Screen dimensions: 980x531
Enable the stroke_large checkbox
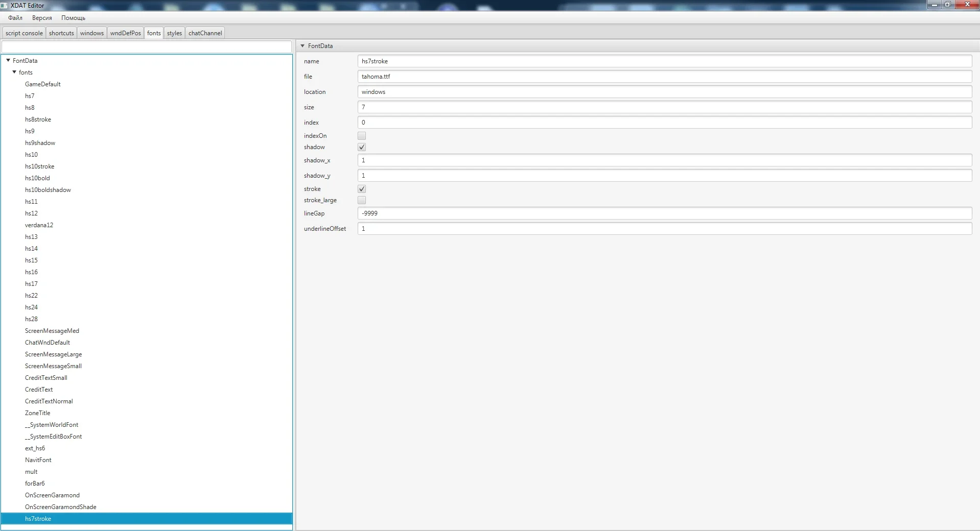(362, 200)
